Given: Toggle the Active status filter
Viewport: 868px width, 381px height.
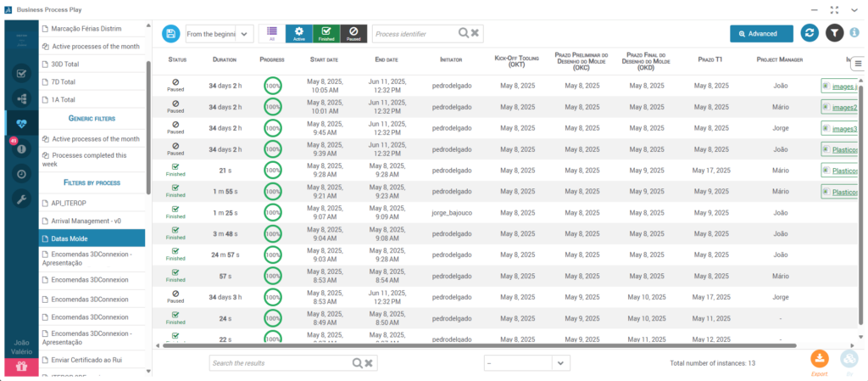Looking at the screenshot, I should coord(300,33).
